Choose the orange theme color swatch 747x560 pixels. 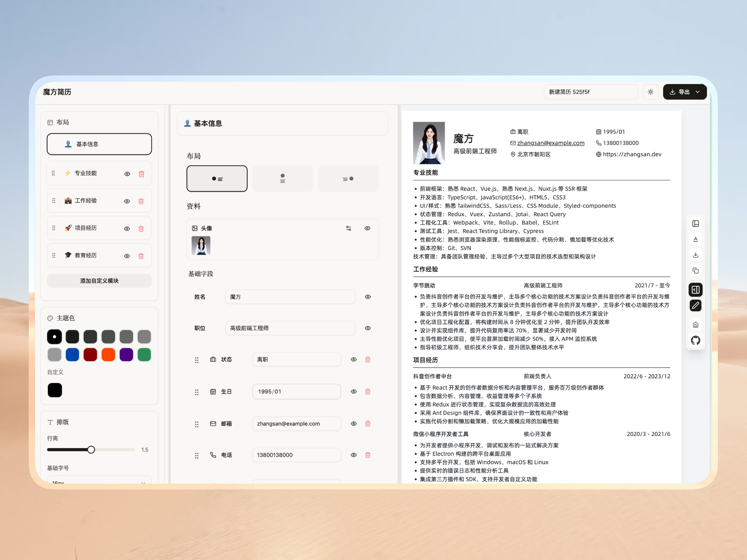pyautogui.click(x=108, y=355)
